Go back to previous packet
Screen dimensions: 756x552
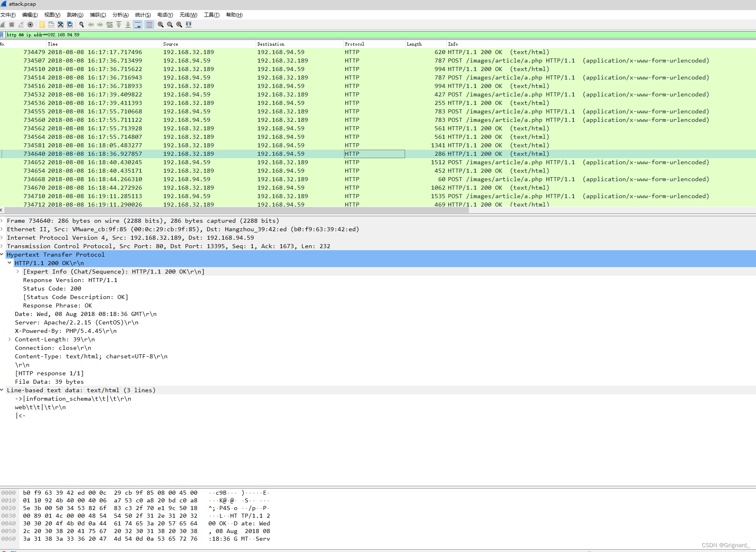pos(91,25)
